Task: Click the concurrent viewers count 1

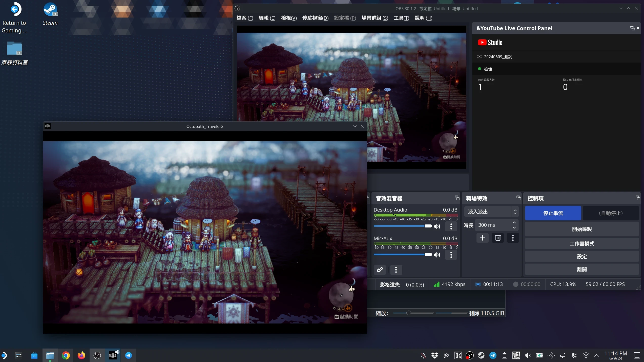Action: click(x=480, y=87)
